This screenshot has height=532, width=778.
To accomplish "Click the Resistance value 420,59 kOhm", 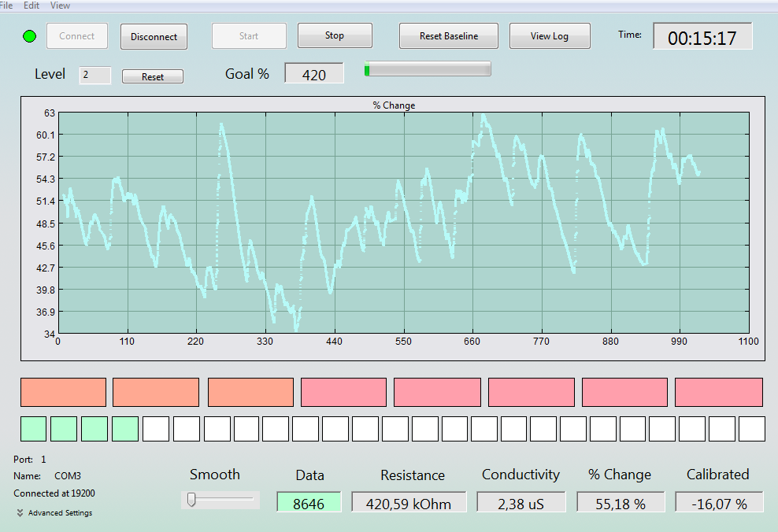I will tap(409, 503).
